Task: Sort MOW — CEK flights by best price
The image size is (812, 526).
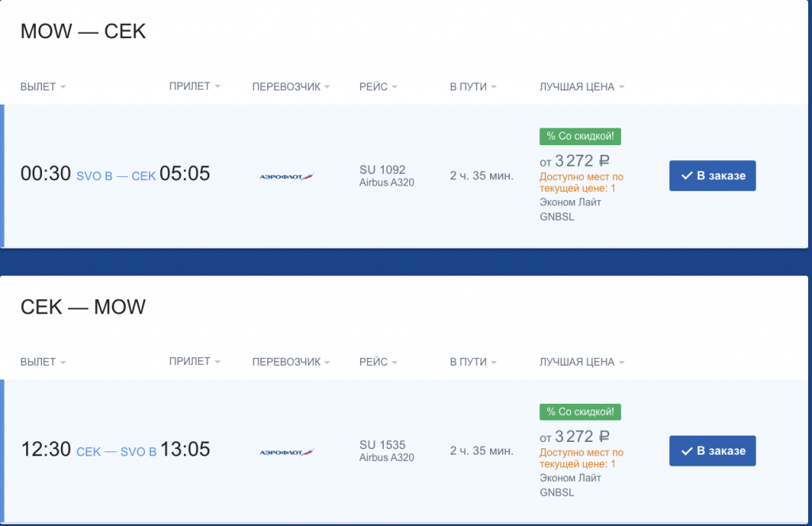Action: click(x=581, y=87)
